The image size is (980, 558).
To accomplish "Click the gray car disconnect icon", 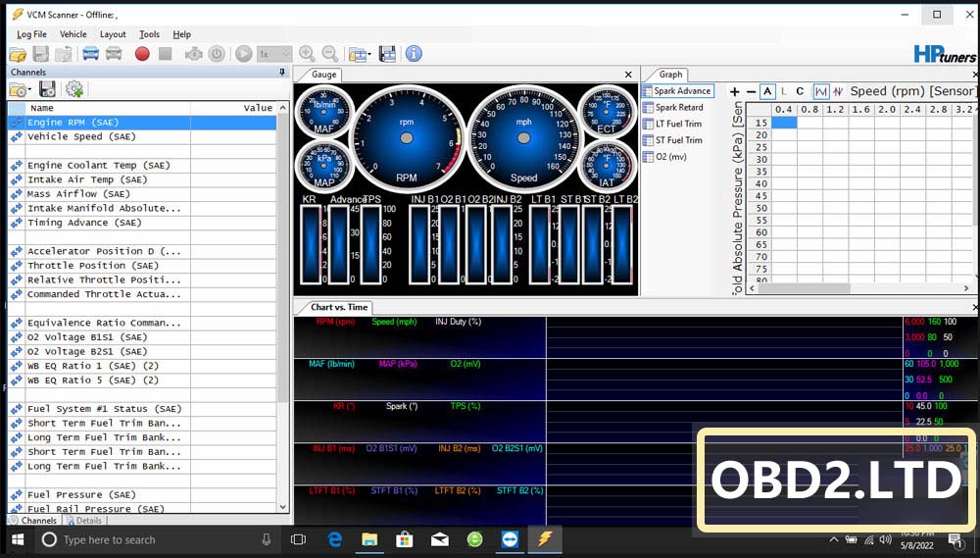I will click(114, 54).
